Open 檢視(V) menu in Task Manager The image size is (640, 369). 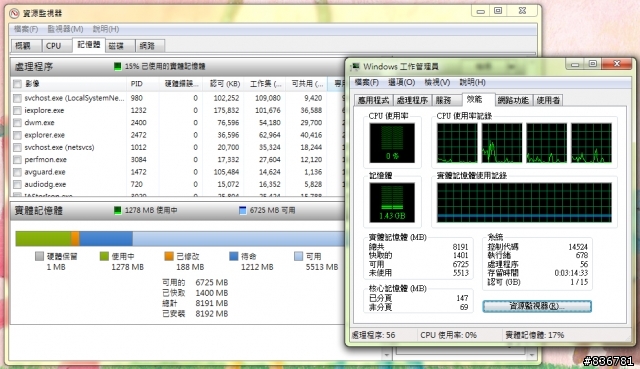437,82
